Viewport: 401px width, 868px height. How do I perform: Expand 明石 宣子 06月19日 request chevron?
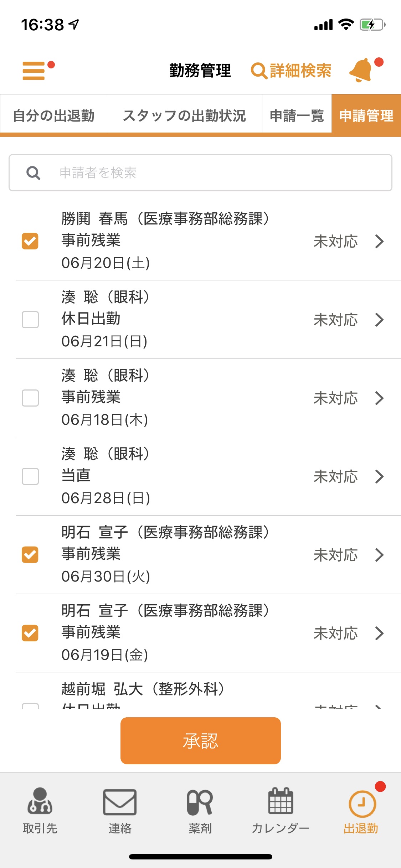point(380,633)
